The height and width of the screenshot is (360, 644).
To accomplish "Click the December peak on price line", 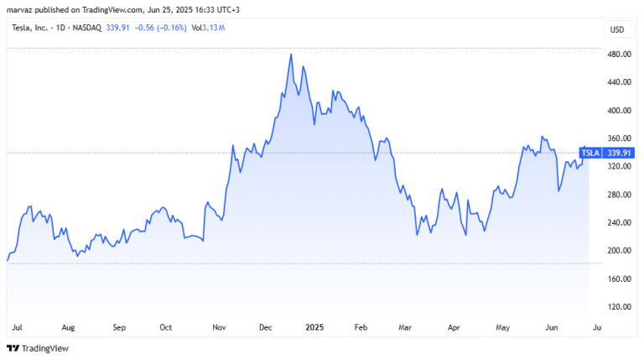I will coord(291,55).
